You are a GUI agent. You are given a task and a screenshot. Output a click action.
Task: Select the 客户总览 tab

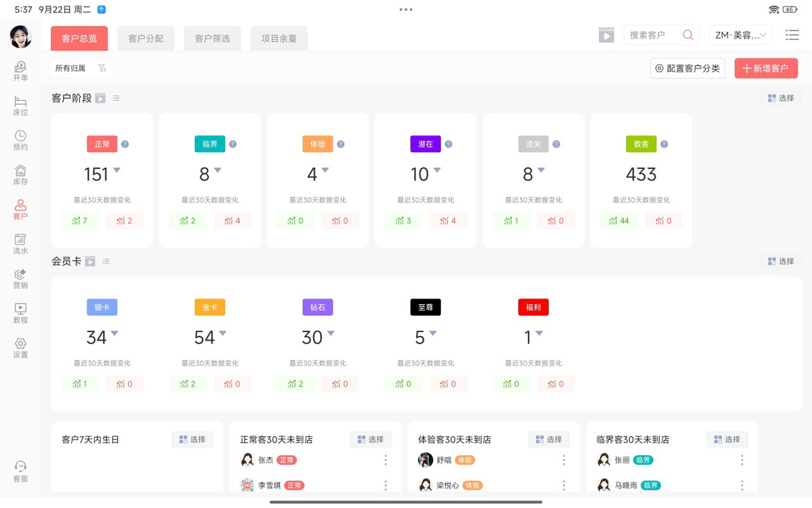[79, 39]
